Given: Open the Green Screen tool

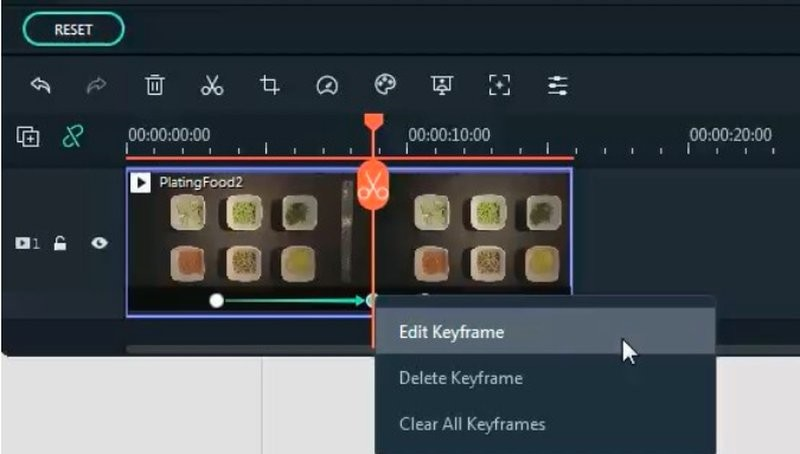Looking at the screenshot, I should (x=442, y=85).
